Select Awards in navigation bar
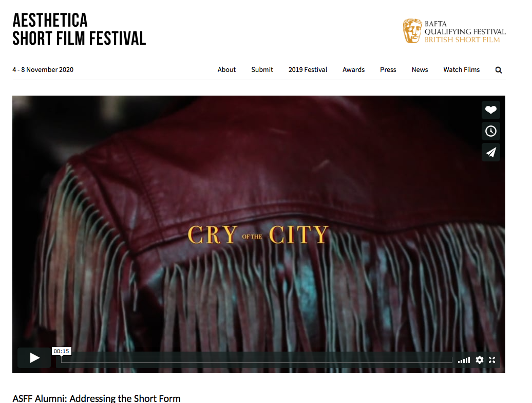 coord(353,69)
